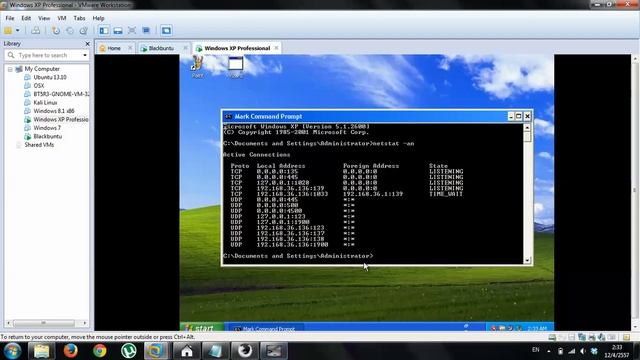Open the Help menu

point(98,18)
